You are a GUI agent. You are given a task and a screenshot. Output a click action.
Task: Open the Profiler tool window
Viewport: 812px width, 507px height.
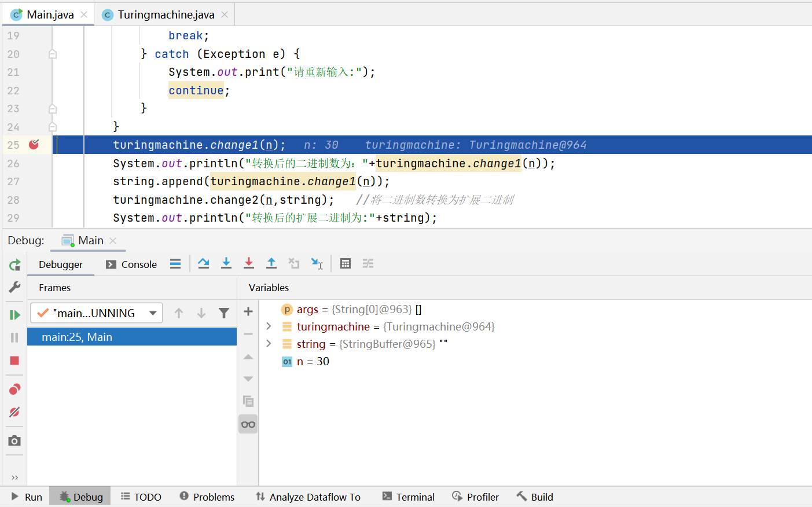point(475,497)
